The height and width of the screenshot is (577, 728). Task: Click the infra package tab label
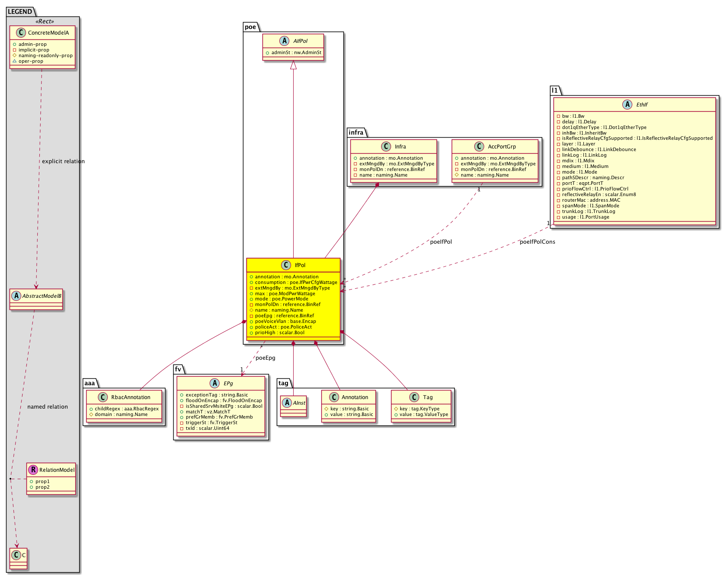pyautogui.click(x=356, y=132)
